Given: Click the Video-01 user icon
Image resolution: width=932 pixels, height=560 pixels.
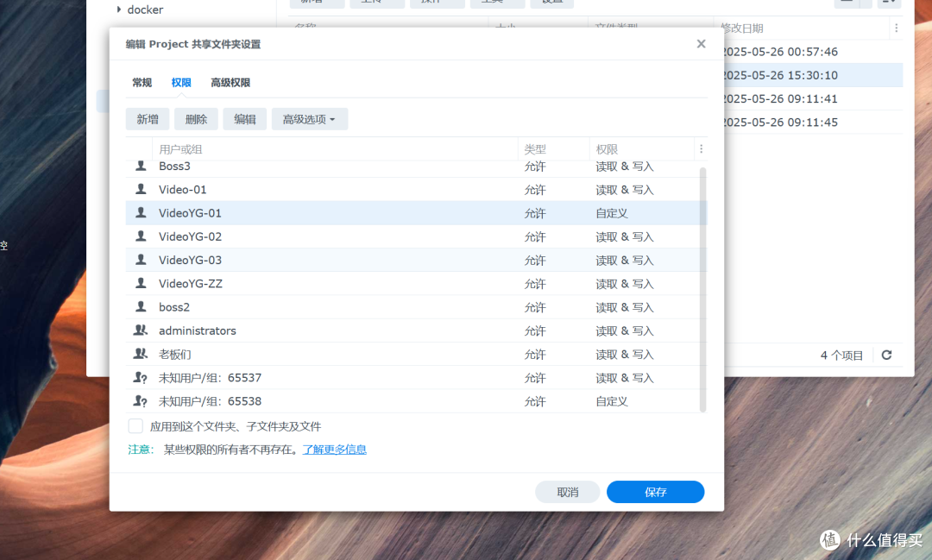Looking at the screenshot, I should pos(141,189).
